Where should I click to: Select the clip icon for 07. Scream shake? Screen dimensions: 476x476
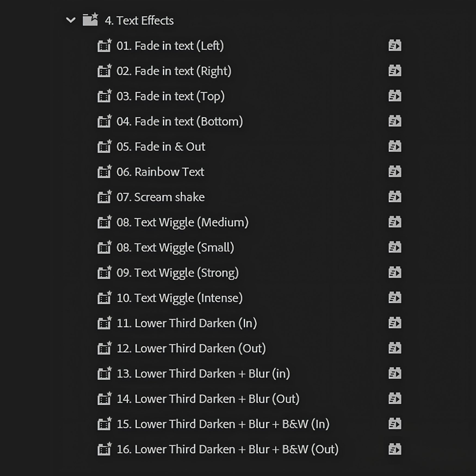(105, 197)
